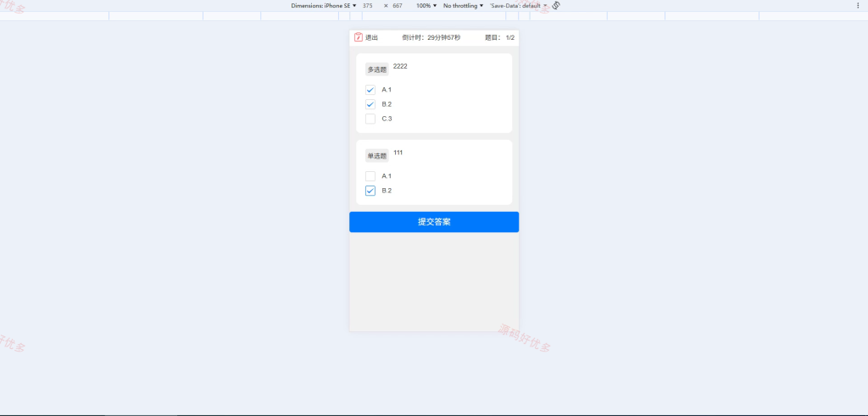Screen dimensions: 868x416
Task: Click the 单选题 question type tag
Action: tap(377, 156)
